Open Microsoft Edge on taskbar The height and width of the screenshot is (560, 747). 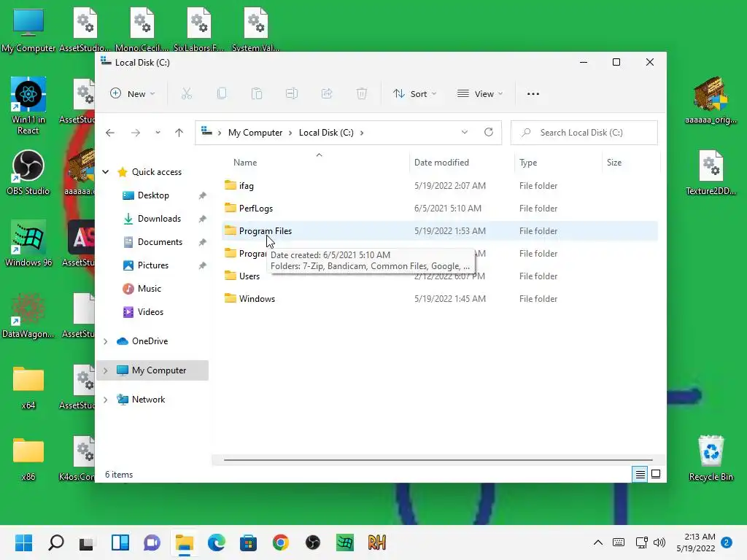216,542
